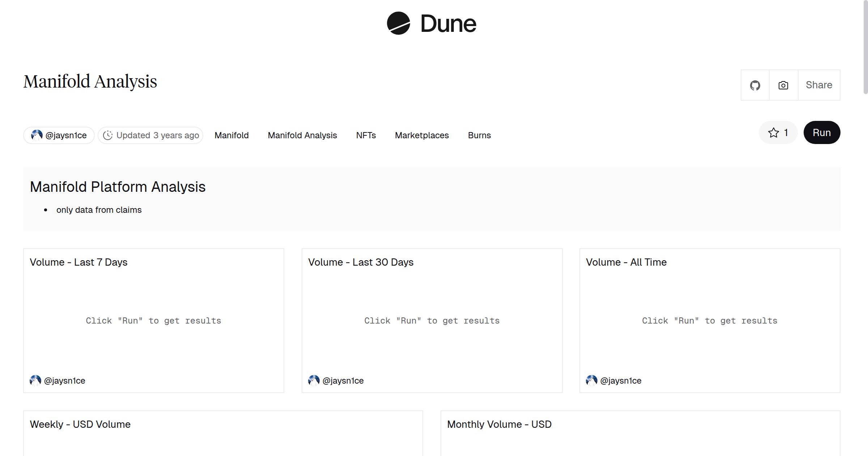Click the page vertical scrollbar
Screen dimensions: 868x456
point(865,47)
